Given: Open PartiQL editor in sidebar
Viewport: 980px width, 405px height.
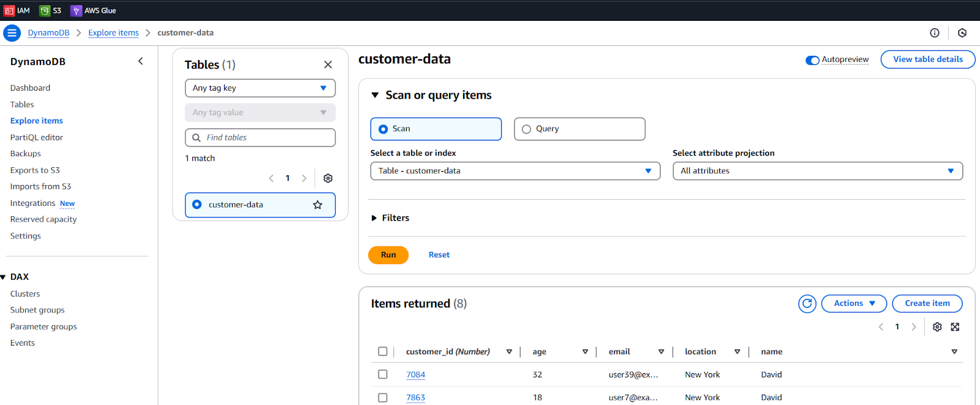Looking at the screenshot, I should tap(37, 138).
